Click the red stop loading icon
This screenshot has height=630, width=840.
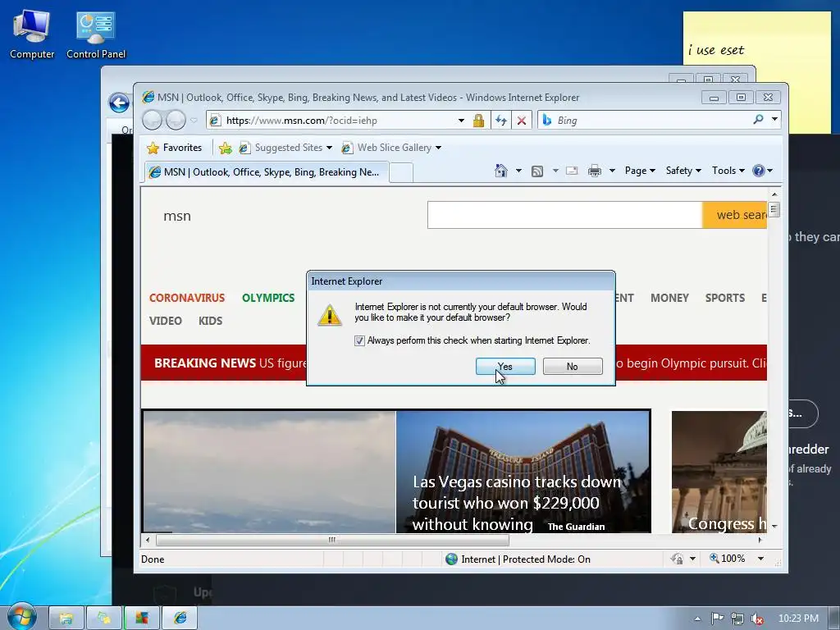click(521, 121)
